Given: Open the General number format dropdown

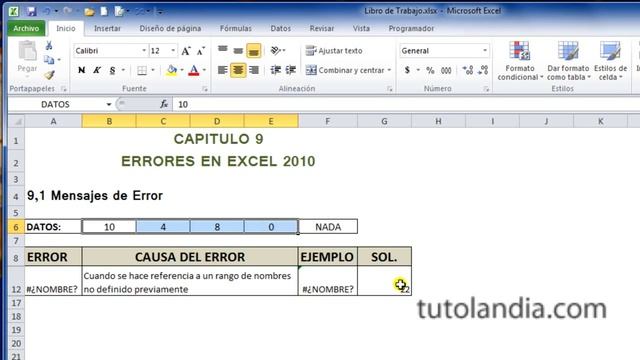Looking at the screenshot, I should tap(485, 51).
